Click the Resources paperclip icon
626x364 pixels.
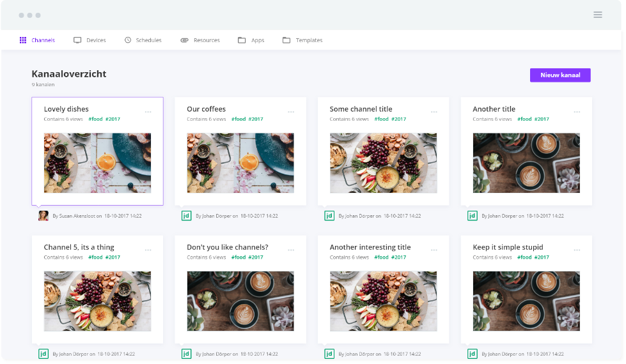[184, 40]
